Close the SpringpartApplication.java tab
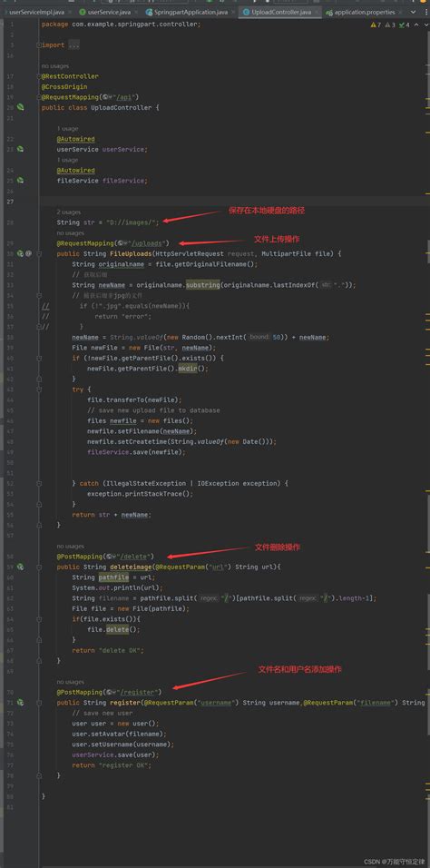 pyautogui.click(x=233, y=12)
